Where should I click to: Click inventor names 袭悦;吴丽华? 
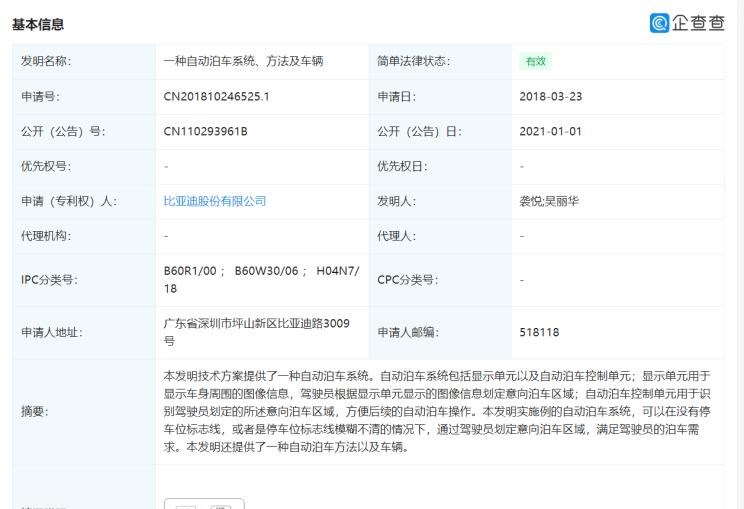(x=549, y=201)
